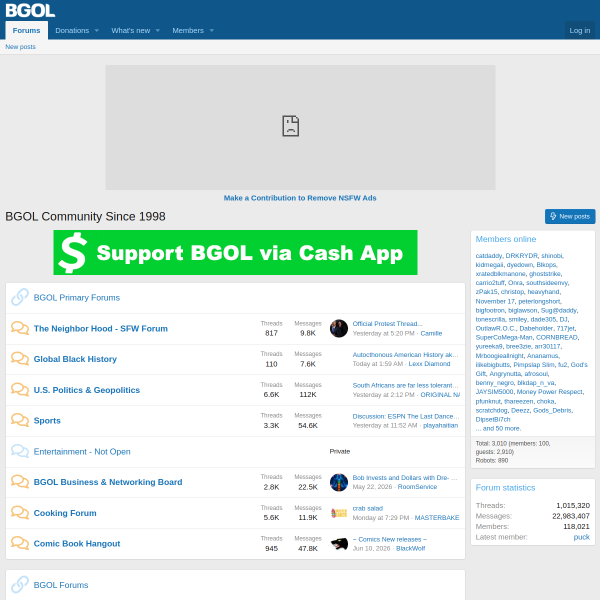Click the broken ad placeholder icon
Viewport: 600px width, 600px height.
290,126
